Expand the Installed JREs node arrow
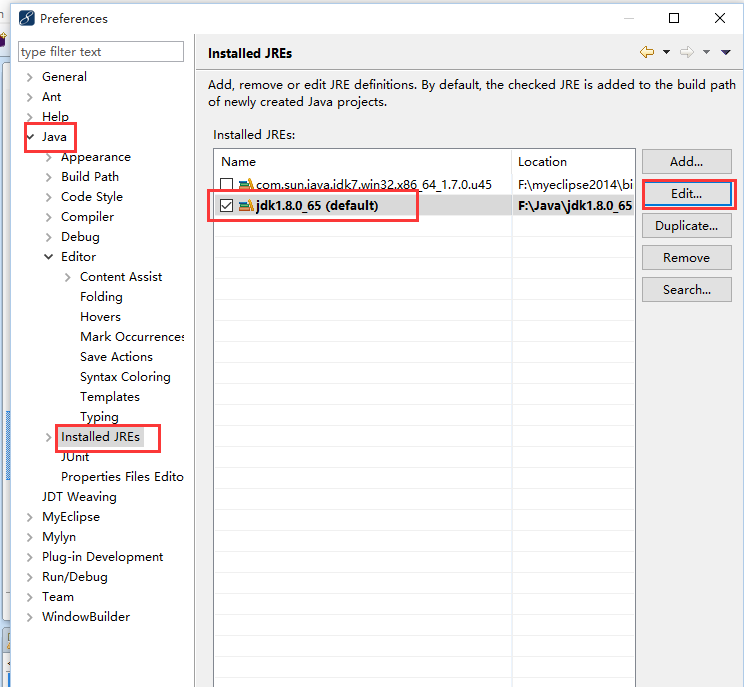Image resolution: width=744 pixels, height=687 pixels. pyautogui.click(x=48, y=437)
